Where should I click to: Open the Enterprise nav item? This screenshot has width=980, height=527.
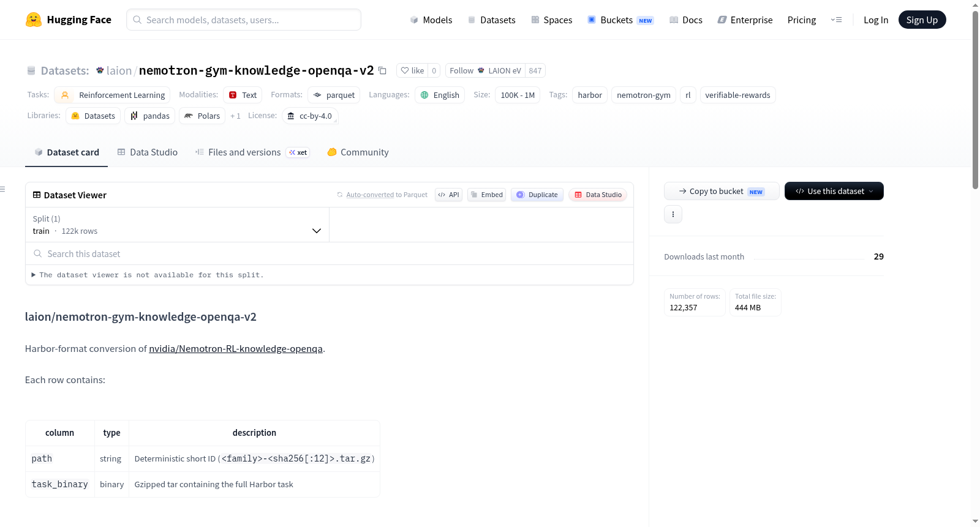[745, 20]
